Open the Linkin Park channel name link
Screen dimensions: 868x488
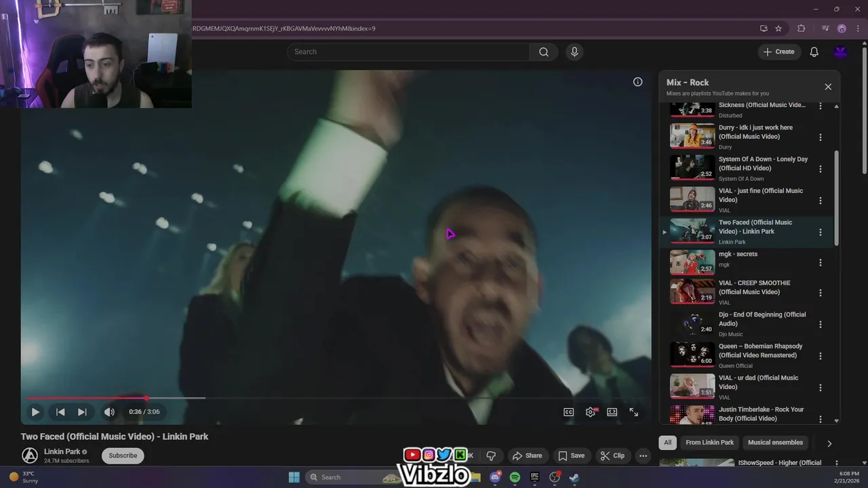(x=62, y=451)
